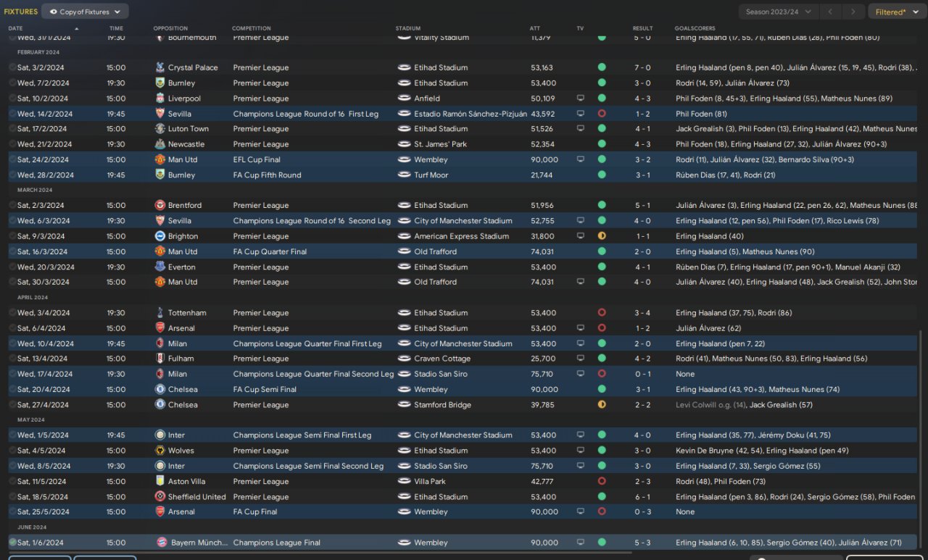Click the 21,744 attendance at Turf Moor
This screenshot has height=560, width=928.
[x=543, y=175]
